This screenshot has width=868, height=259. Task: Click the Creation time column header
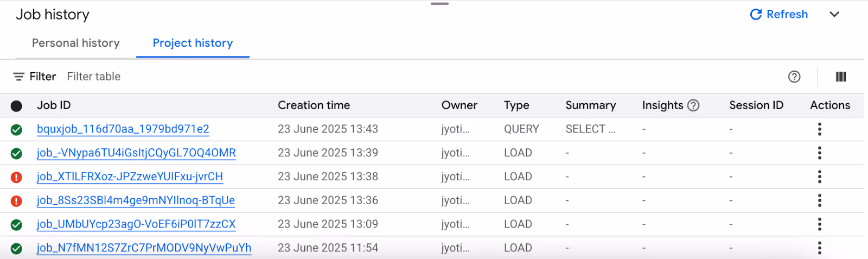pyautogui.click(x=314, y=105)
